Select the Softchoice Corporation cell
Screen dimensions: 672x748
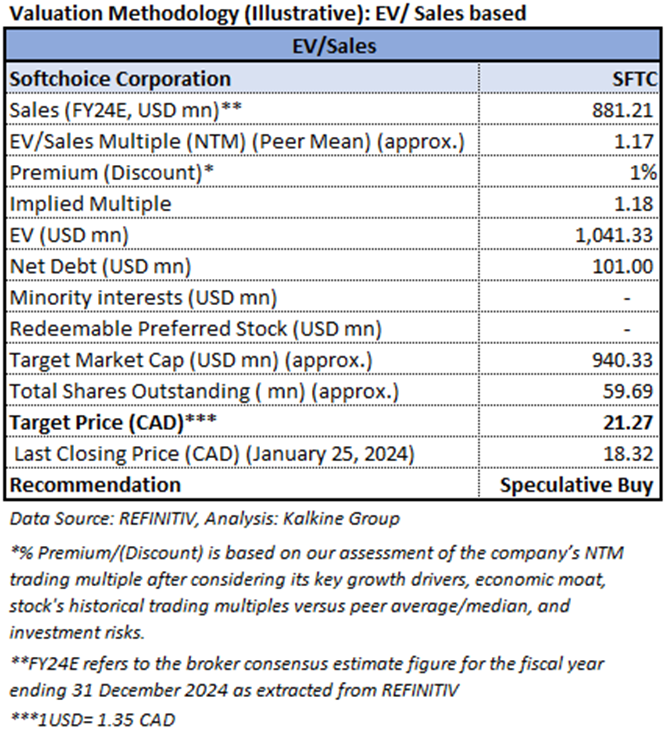[x=119, y=78]
